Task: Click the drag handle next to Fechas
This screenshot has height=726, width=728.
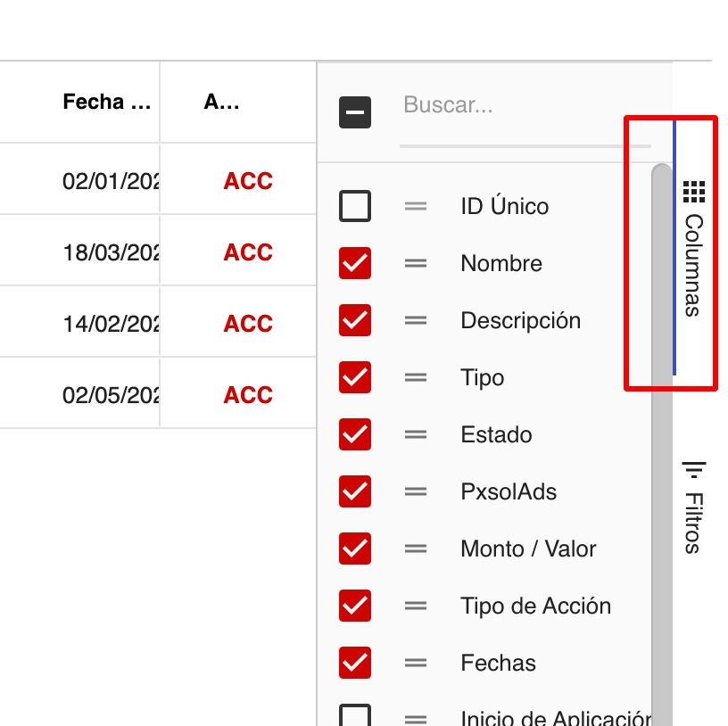Action: click(416, 663)
